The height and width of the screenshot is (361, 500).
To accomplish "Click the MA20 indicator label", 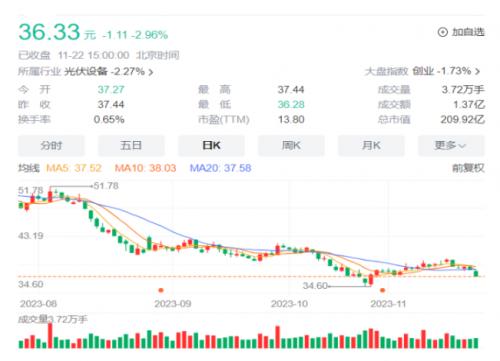I will pos(220,168).
